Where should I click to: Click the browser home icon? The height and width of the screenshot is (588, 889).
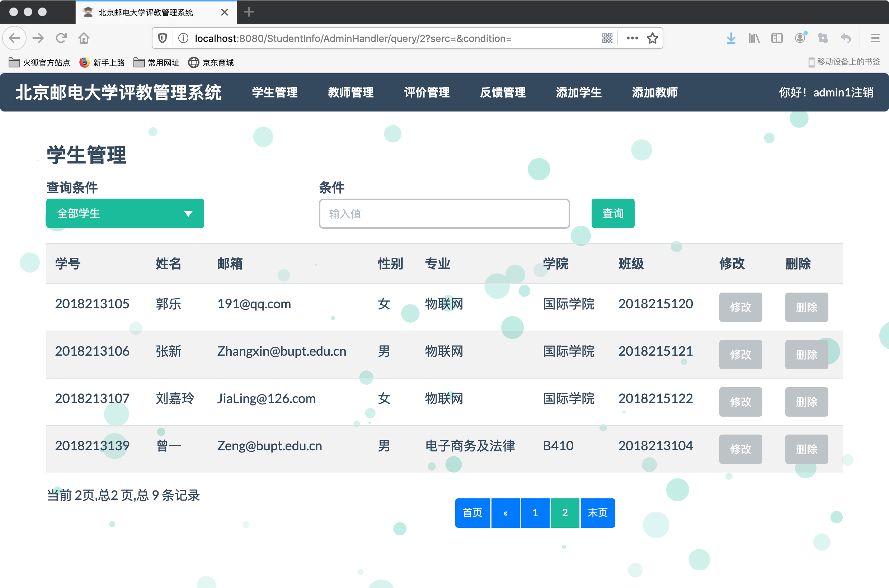(84, 38)
